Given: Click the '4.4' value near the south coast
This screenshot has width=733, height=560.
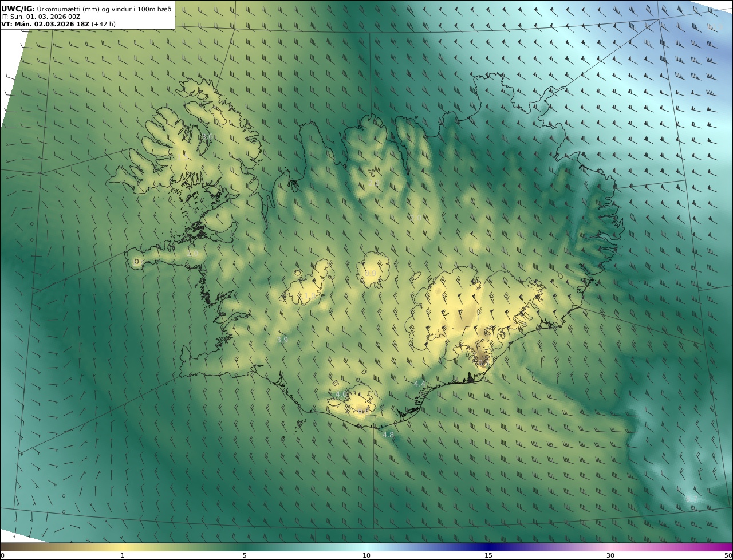Looking at the screenshot, I should tap(420, 384).
